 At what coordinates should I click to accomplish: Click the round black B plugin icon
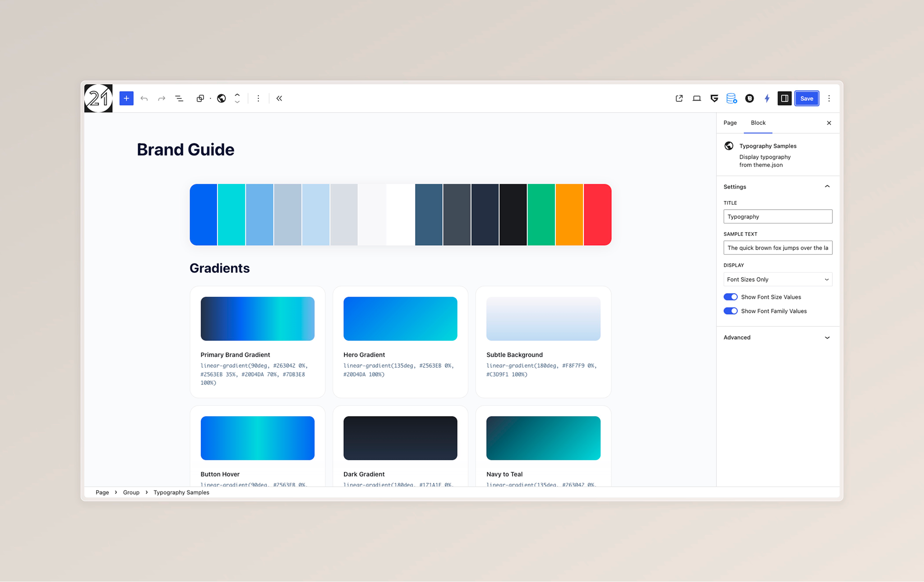(749, 98)
